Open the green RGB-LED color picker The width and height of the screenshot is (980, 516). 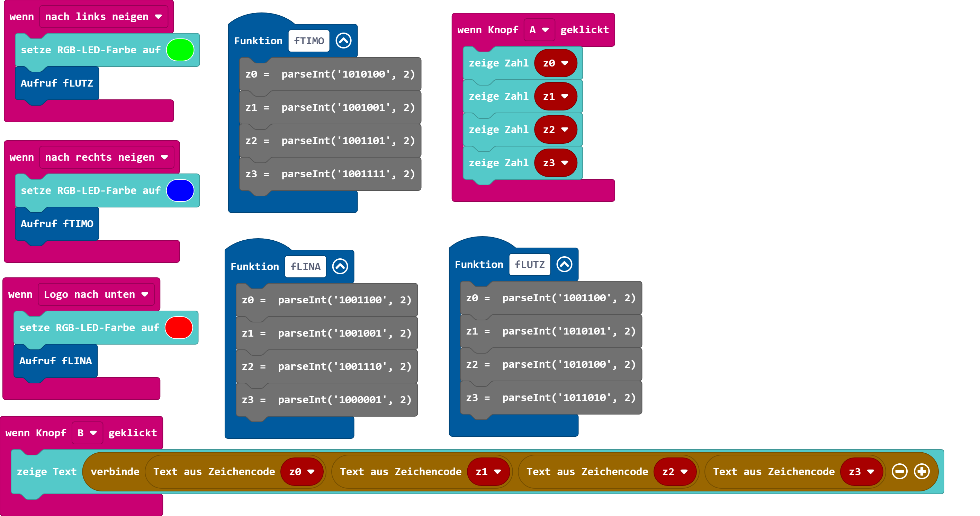(180, 50)
